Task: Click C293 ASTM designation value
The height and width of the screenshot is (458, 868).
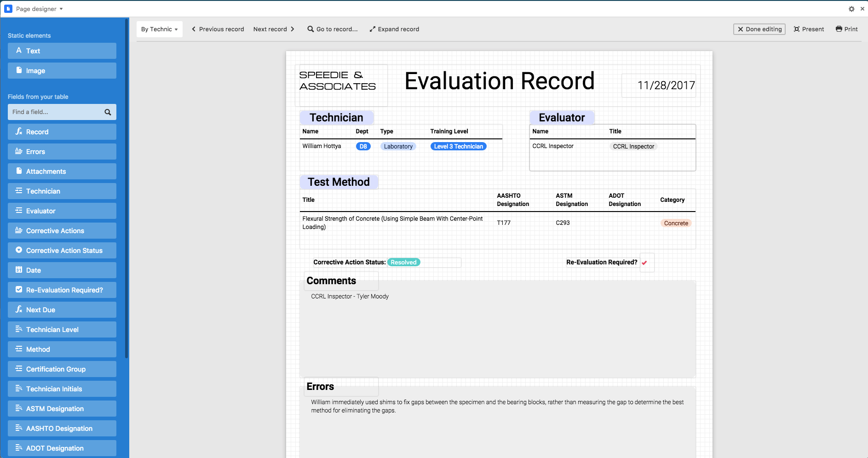Action: (563, 223)
